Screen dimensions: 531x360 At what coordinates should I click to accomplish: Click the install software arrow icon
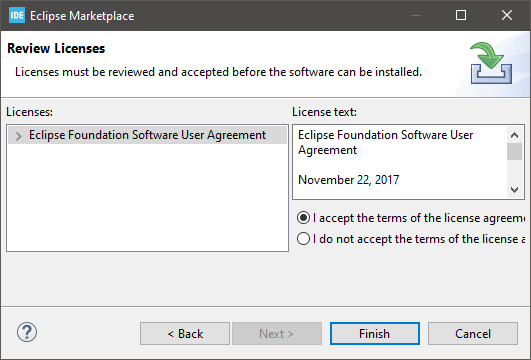(491, 63)
